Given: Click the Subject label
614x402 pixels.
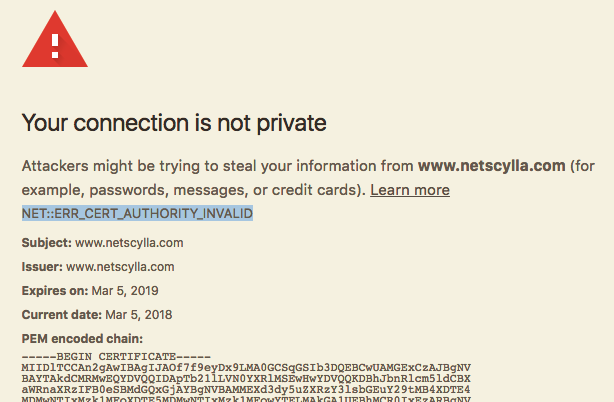Looking at the screenshot, I should 47,243.
